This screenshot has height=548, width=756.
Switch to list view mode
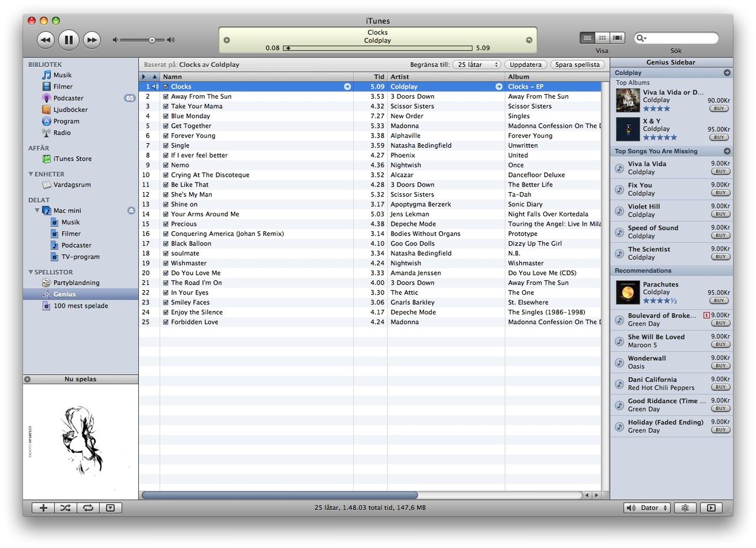587,38
